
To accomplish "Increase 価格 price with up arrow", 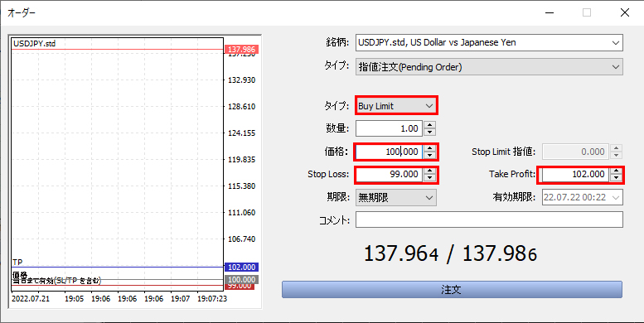I will pyautogui.click(x=430, y=148).
